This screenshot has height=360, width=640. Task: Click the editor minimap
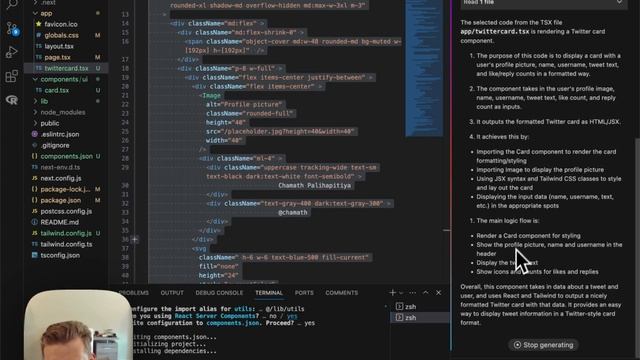pyautogui.click(x=424, y=68)
